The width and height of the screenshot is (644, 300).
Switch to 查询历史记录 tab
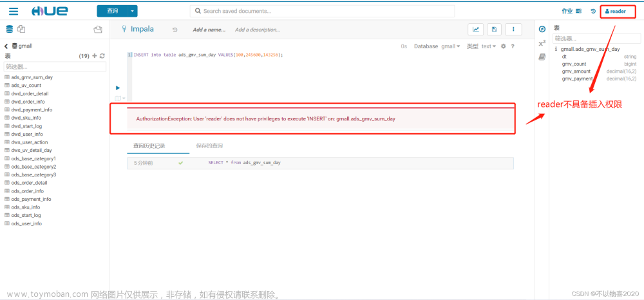tap(149, 145)
